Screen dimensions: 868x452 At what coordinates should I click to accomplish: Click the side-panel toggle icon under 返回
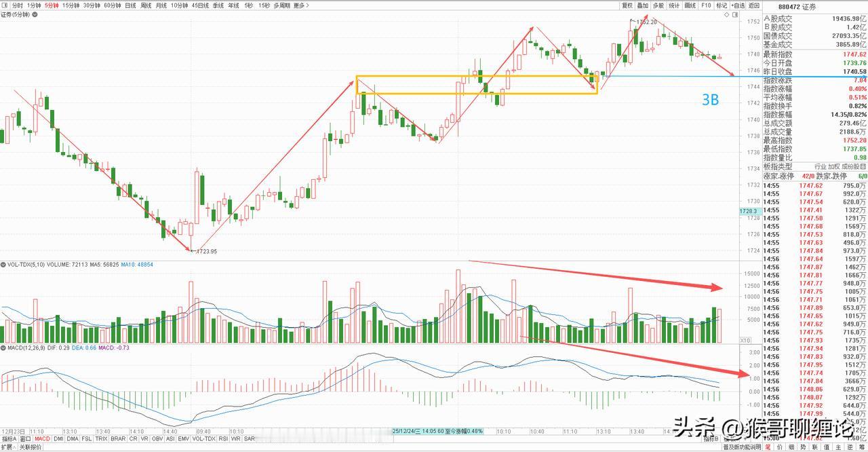pyautogui.click(x=735, y=14)
